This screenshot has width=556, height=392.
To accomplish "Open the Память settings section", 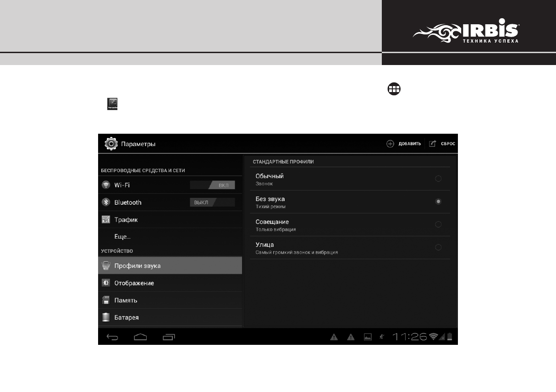I will (126, 300).
